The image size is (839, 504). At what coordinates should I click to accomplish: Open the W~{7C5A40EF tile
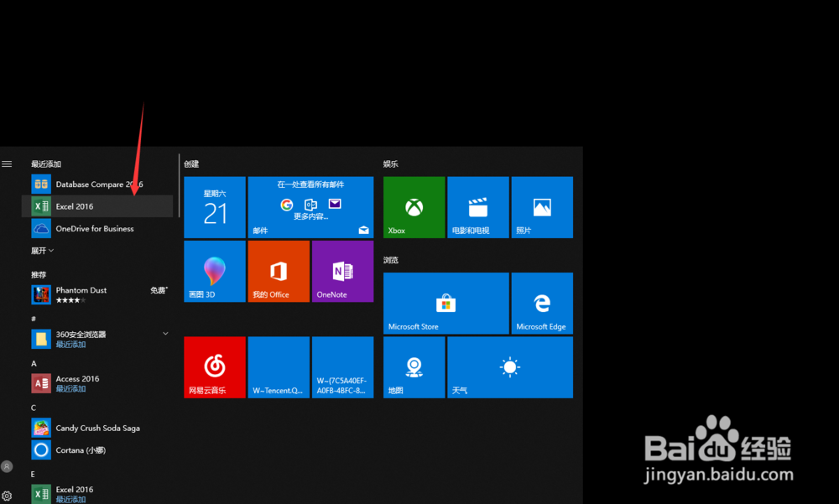pyautogui.click(x=342, y=367)
